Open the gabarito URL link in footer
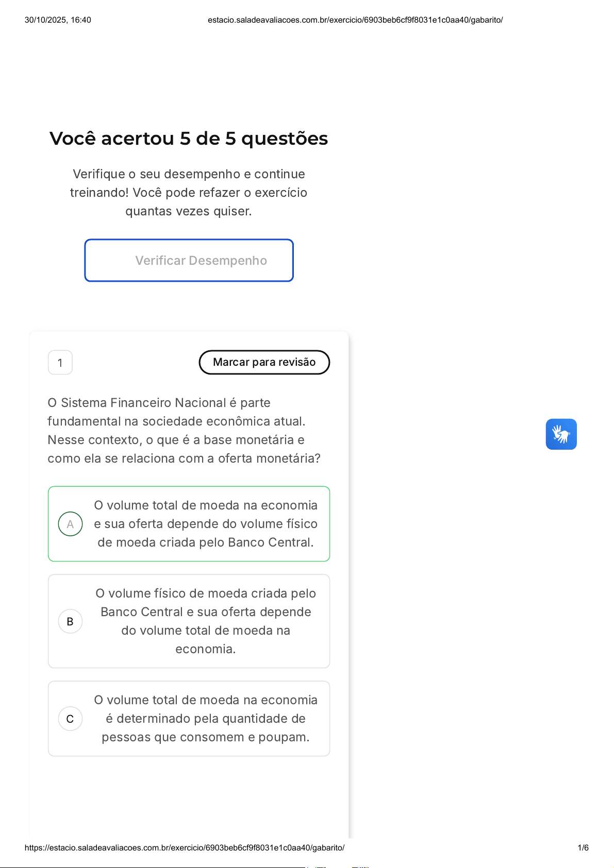Screen dimensions: 614x868 click(x=185, y=847)
